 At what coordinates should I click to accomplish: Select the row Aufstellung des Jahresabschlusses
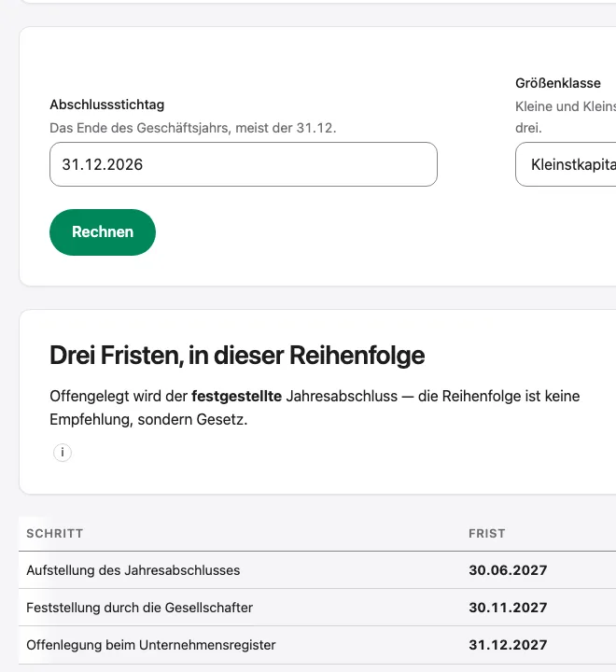click(317, 570)
